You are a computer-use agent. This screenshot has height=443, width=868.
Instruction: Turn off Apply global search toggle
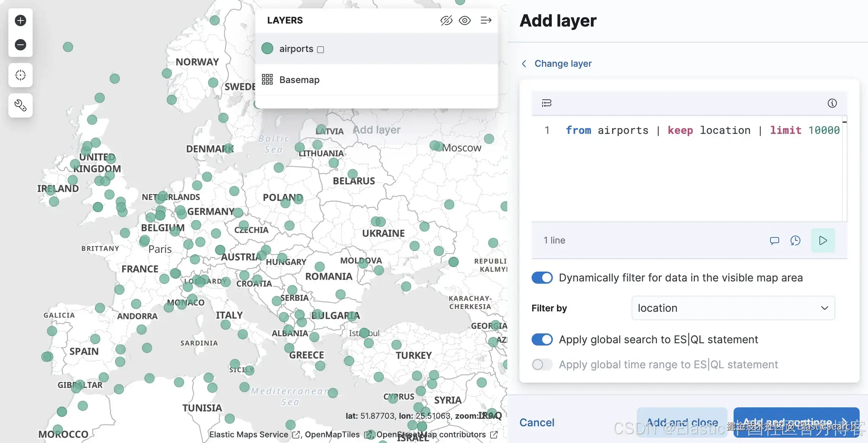[542, 339]
